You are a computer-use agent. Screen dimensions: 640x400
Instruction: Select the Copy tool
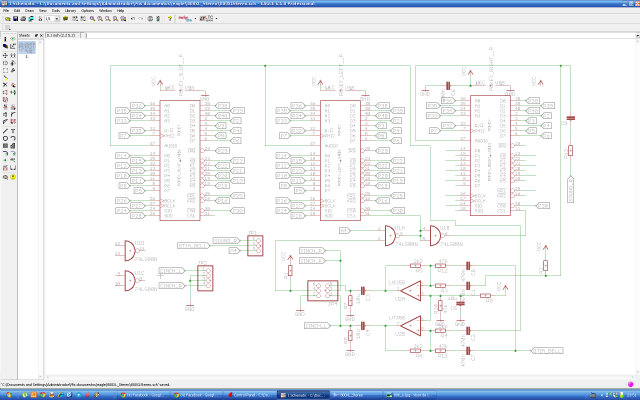(13, 56)
